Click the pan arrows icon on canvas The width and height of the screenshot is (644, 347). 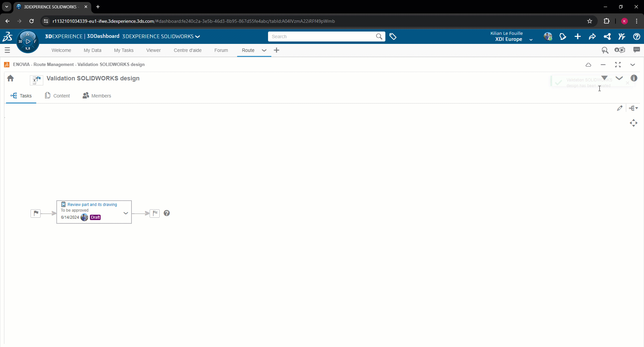(x=633, y=123)
